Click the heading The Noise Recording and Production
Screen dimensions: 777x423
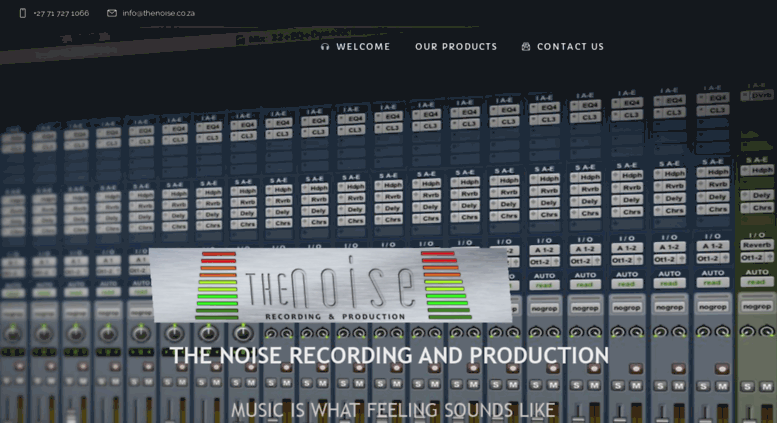click(x=389, y=355)
